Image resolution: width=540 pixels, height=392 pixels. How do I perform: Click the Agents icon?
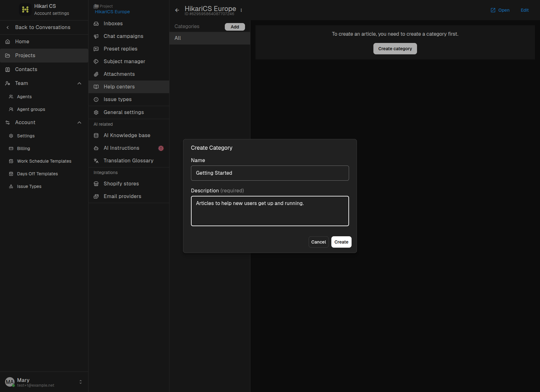[11, 97]
